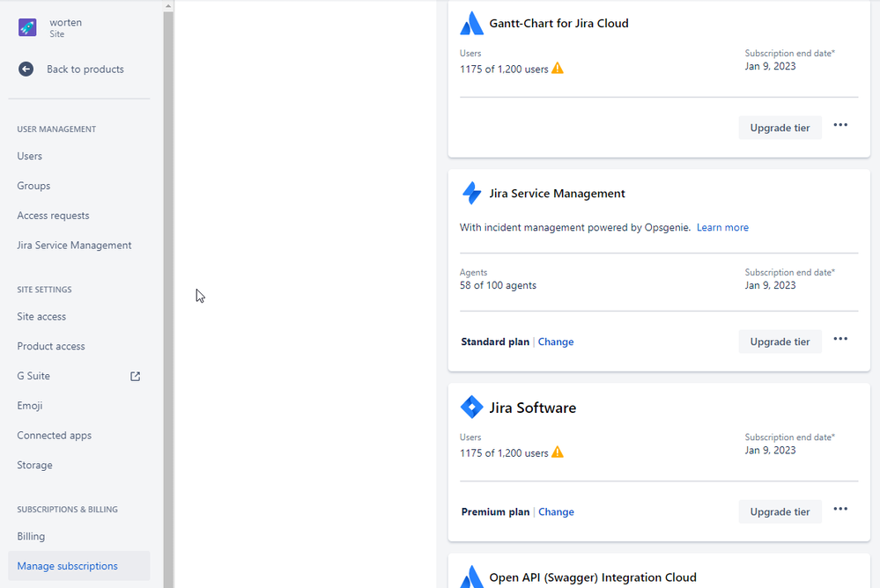Screen dimensions: 880x588
Task: Open G Suite external link icon
Action: click(x=136, y=377)
